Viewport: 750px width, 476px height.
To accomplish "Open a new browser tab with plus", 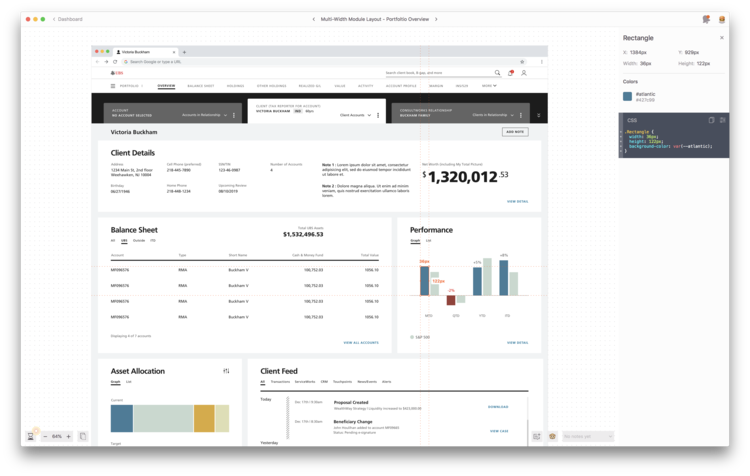I will point(184,52).
